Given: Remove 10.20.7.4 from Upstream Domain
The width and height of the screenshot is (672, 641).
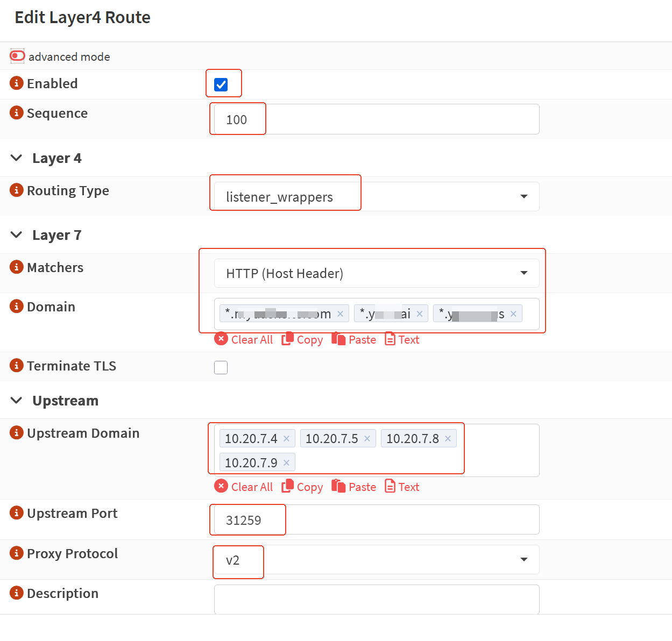Looking at the screenshot, I should (x=287, y=439).
